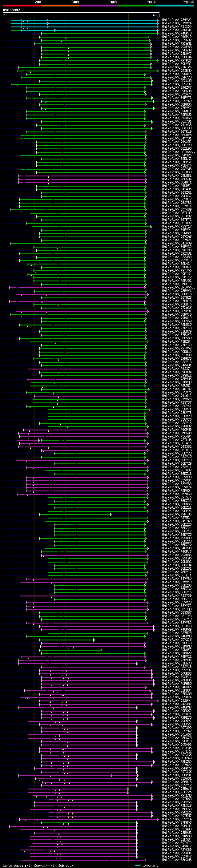Select the label UniRef100_B7FH03
Image resolution: width=197 pixels, height=868 pixels.
177,823
